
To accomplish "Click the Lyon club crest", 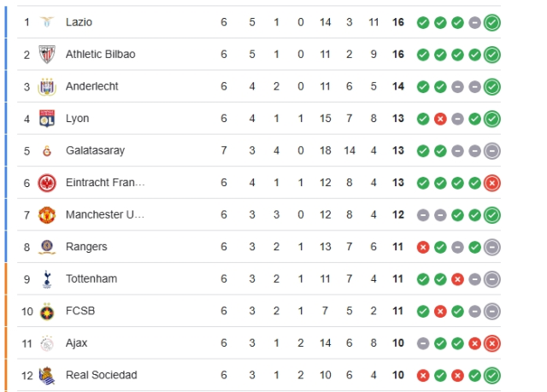I will [47, 119].
